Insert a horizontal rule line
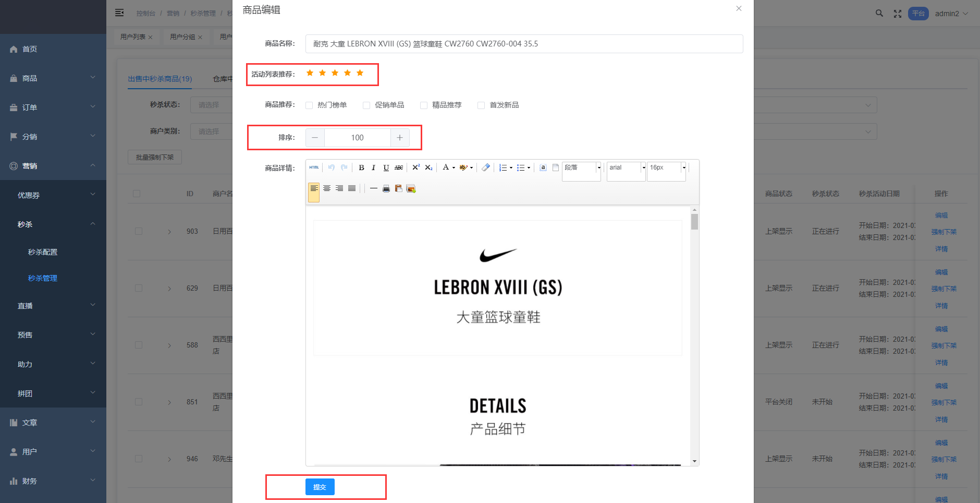Screen dimensions: 980x503 [x=373, y=188]
